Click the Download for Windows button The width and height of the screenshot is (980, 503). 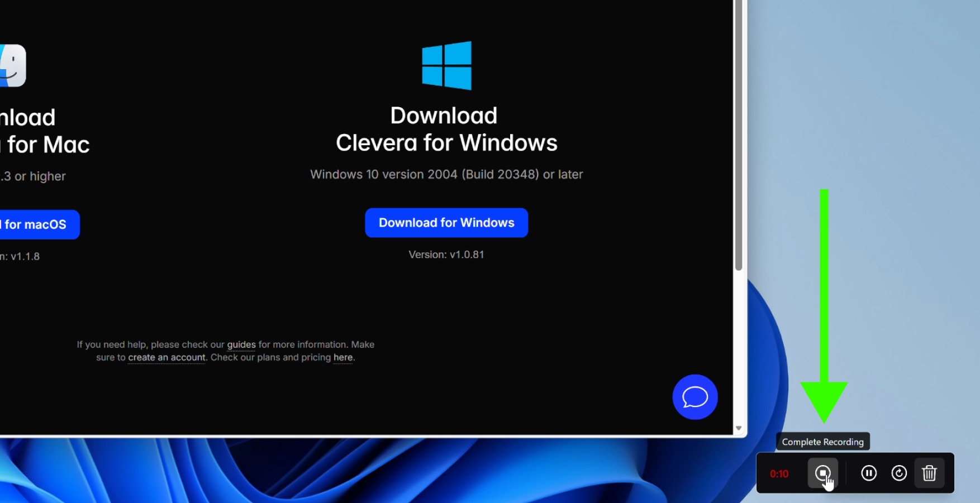click(446, 223)
